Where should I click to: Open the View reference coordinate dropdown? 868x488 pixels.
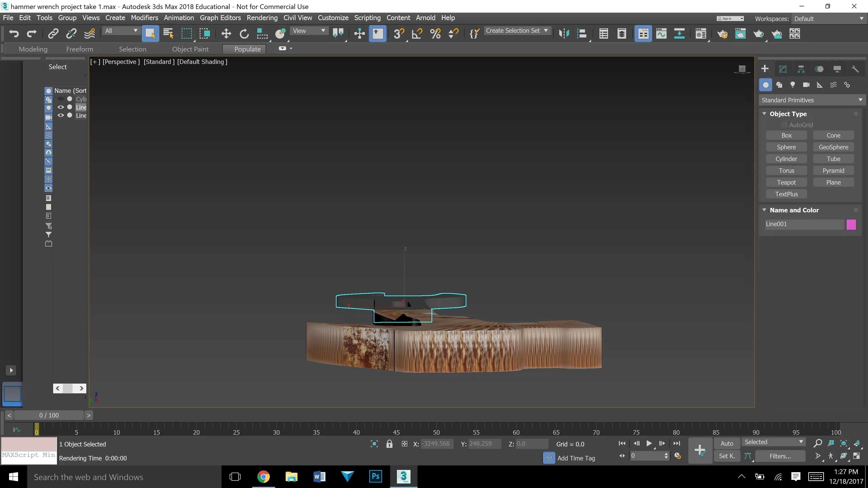pyautogui.click(x=309, y=31)
